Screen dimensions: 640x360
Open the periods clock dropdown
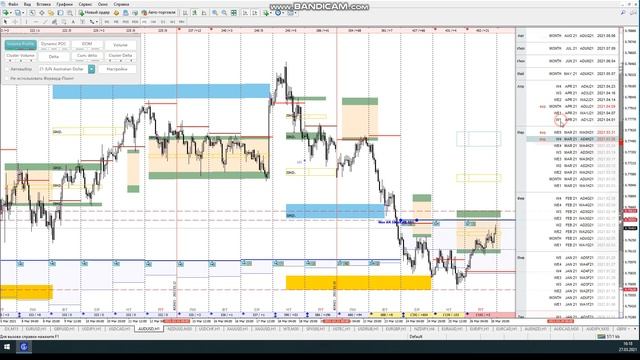[x=280, y=13]
